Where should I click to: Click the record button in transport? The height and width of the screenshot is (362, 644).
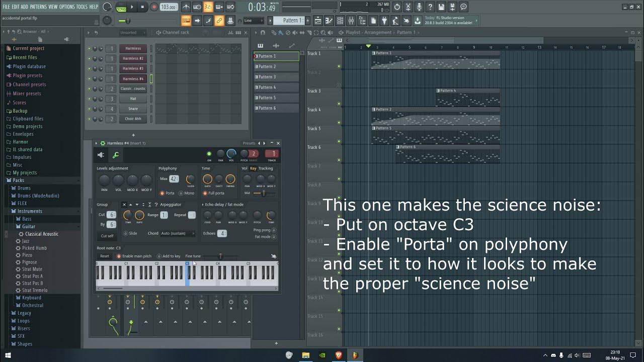point(154,7)
